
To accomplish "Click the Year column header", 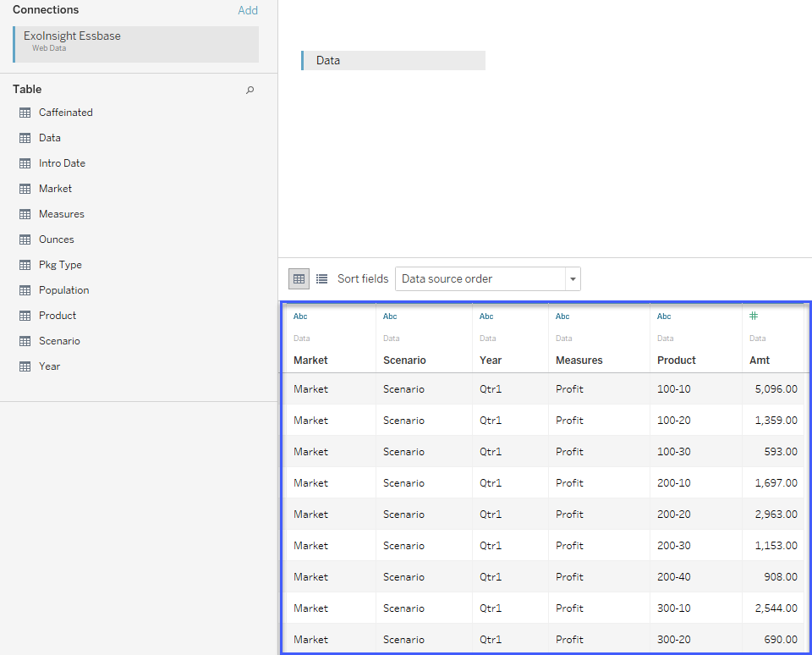I will tap(491, 361).
